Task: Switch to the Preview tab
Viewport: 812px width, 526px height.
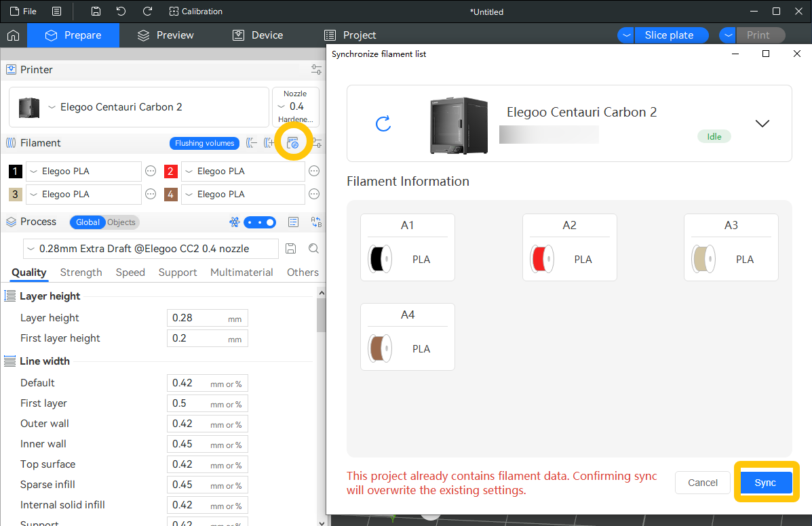Action: point(166,35)
